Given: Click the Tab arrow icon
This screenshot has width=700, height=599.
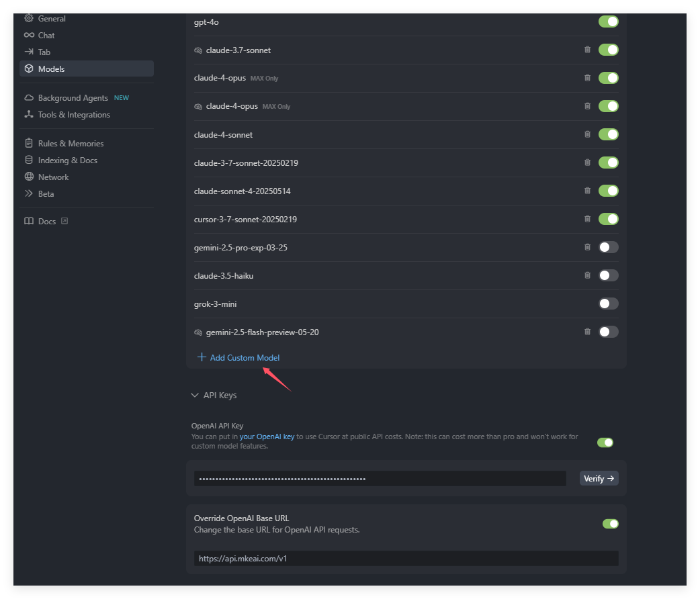Looking at the screenshot, I should click(29, 52).
